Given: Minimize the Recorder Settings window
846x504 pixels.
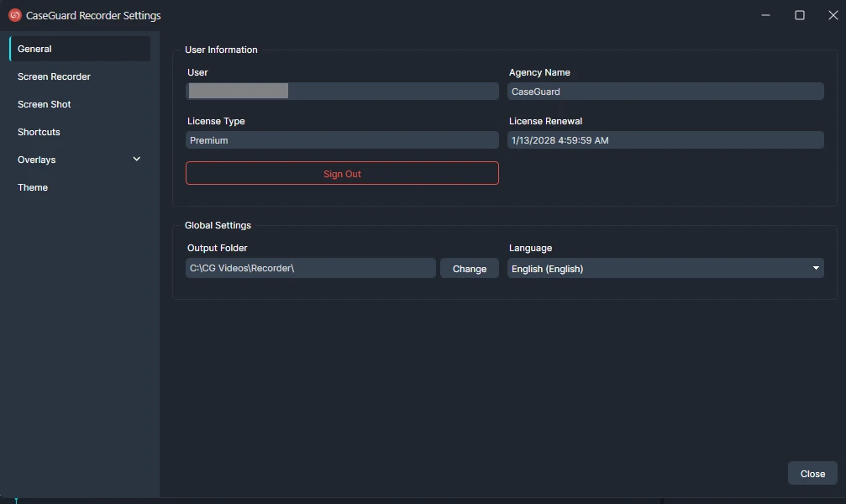Looking at the screenshot, I should 765,15.
